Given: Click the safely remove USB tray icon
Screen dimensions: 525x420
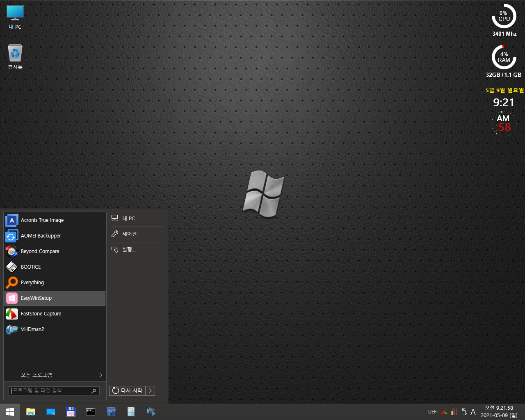Looking at the screenshot, I should tap(464, 412).
